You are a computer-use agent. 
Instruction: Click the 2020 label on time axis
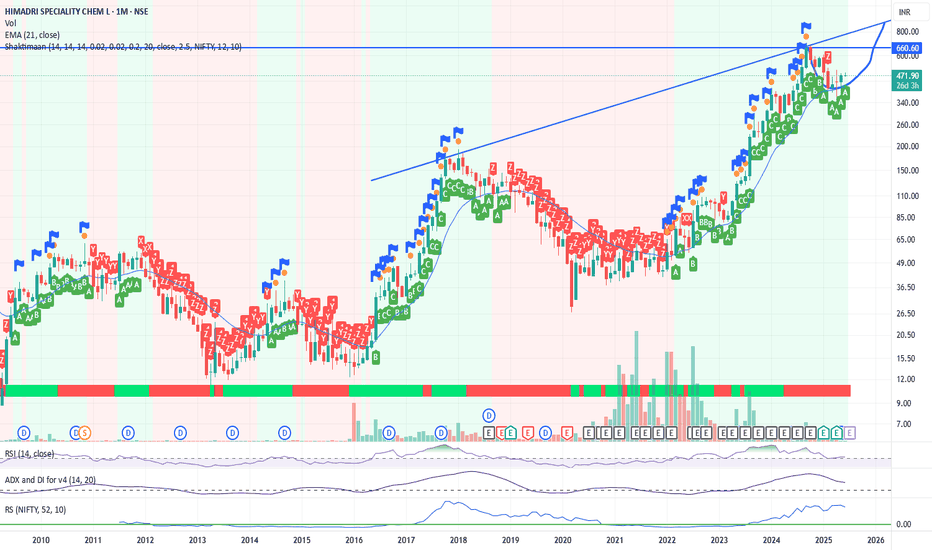[563, 540]
